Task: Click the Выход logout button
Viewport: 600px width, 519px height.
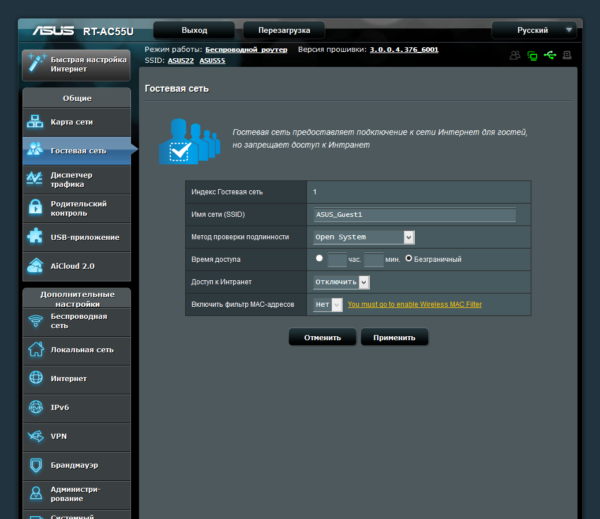Action: point(194,30)
